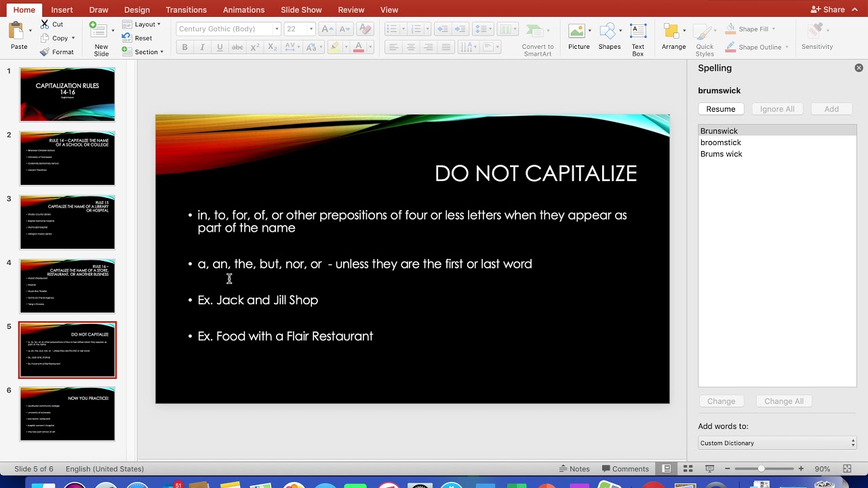Open the Comments pane from status bar
868x488 pixels.
(625, 469)
